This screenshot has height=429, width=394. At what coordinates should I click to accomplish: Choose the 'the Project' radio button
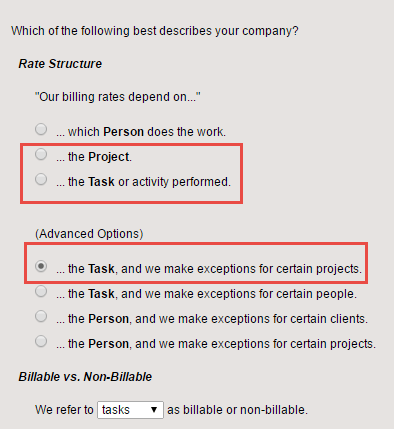41,154
